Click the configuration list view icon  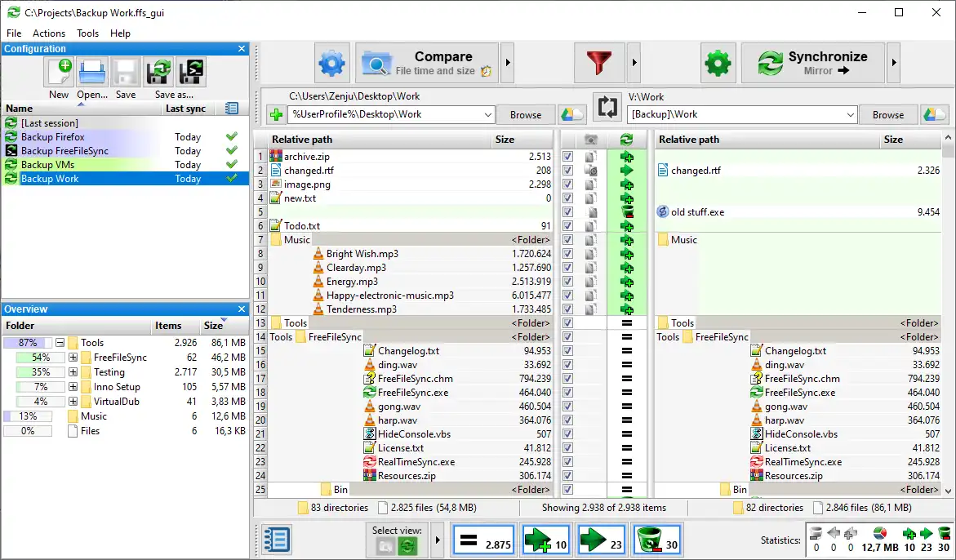(x=232, y=109)
